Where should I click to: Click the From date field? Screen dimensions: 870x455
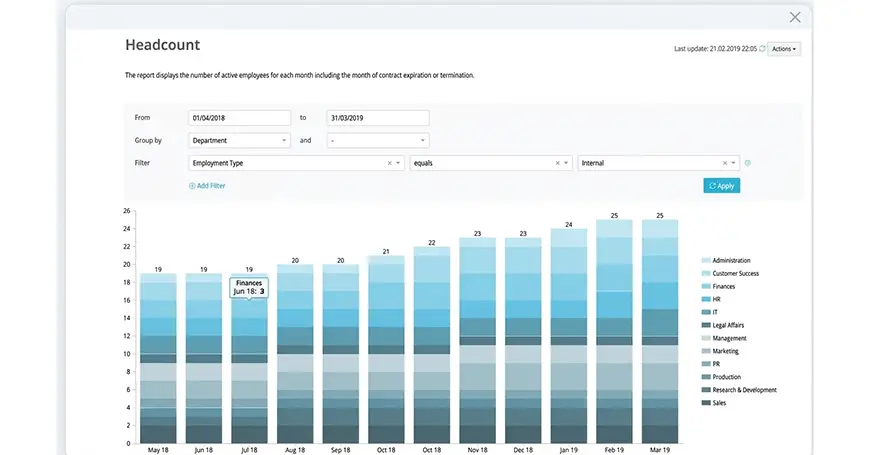(239, 118)
